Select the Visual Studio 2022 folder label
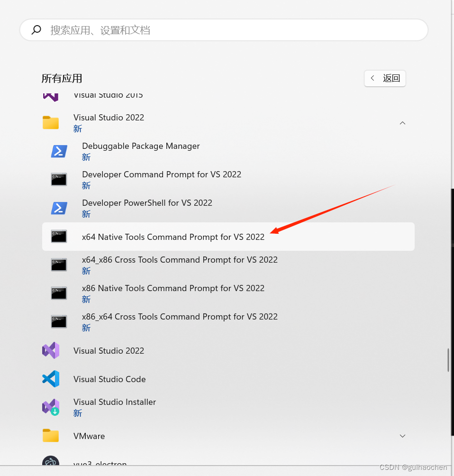Image resolution: width=454 pixels, height=476 pixels. tap(109, 118)
